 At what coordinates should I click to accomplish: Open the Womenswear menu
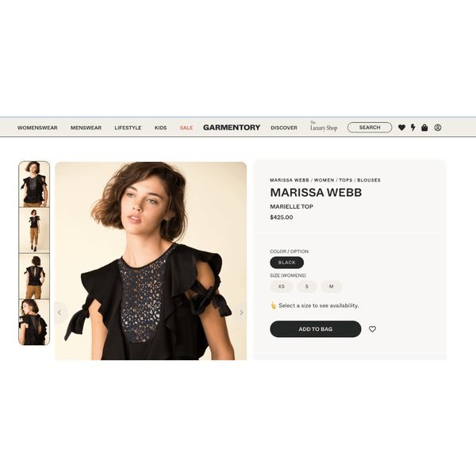click(x=37, y=128)
